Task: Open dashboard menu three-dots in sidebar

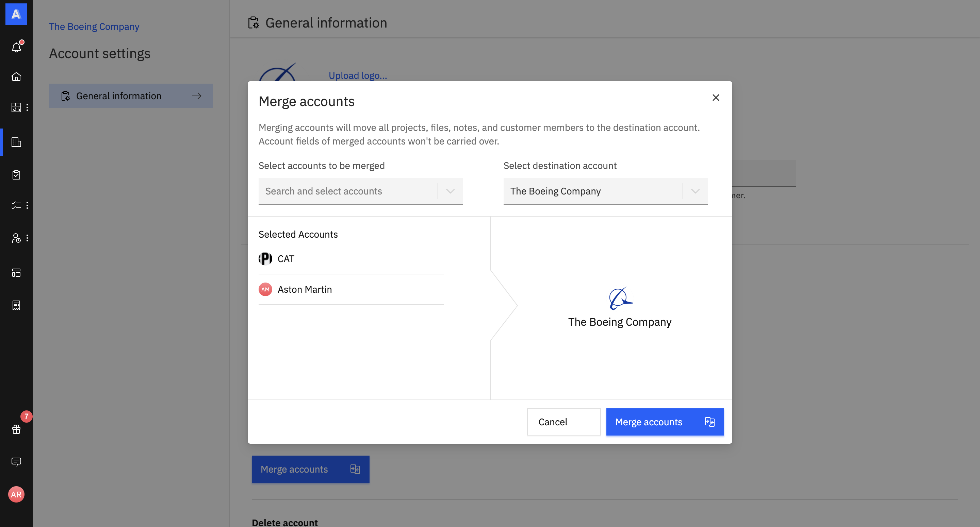Action: 27,107
